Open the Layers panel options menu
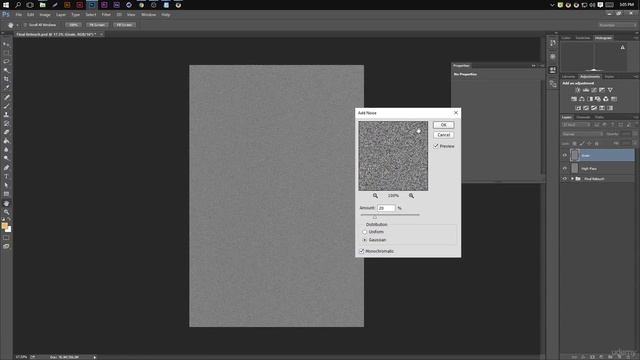The image size is (640, 360). point(636,117)
